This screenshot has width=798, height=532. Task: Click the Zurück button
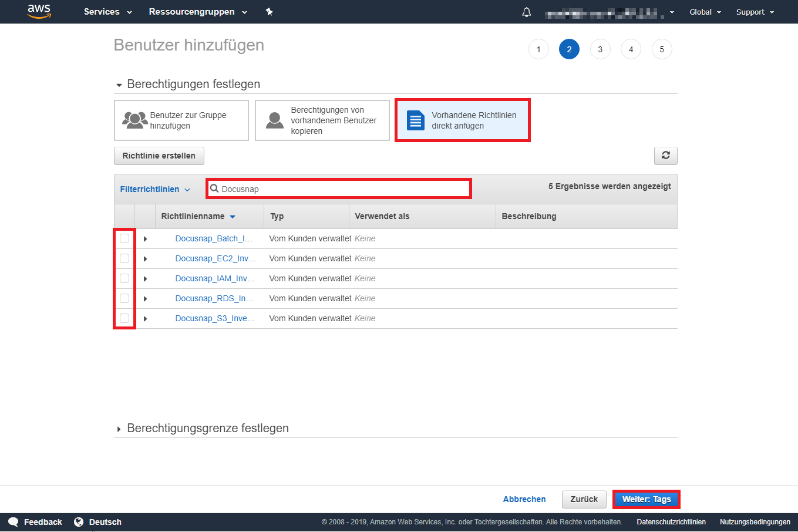tap(584, 499)
